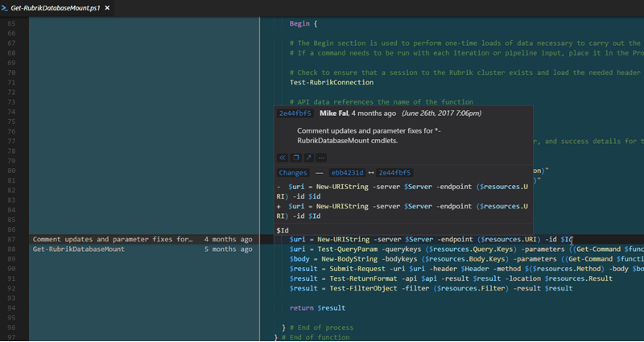Click the 'Comment updates and parameter fixes' blame annotation
Viewport: 644px width, 342px height.
click(112, 239)
